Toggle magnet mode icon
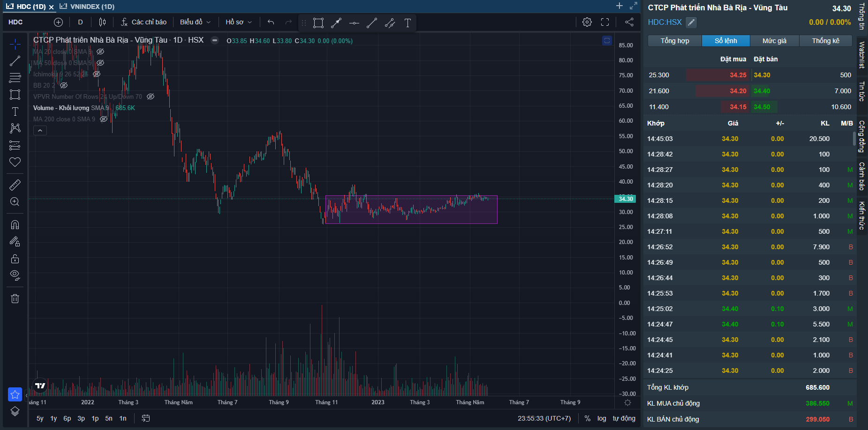The width and height of the screenshot is (868, 430). 15,225
